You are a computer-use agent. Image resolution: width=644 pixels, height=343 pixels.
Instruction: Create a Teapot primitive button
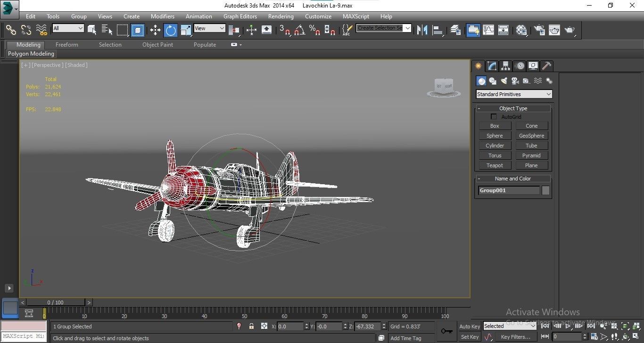pos(495,165)
